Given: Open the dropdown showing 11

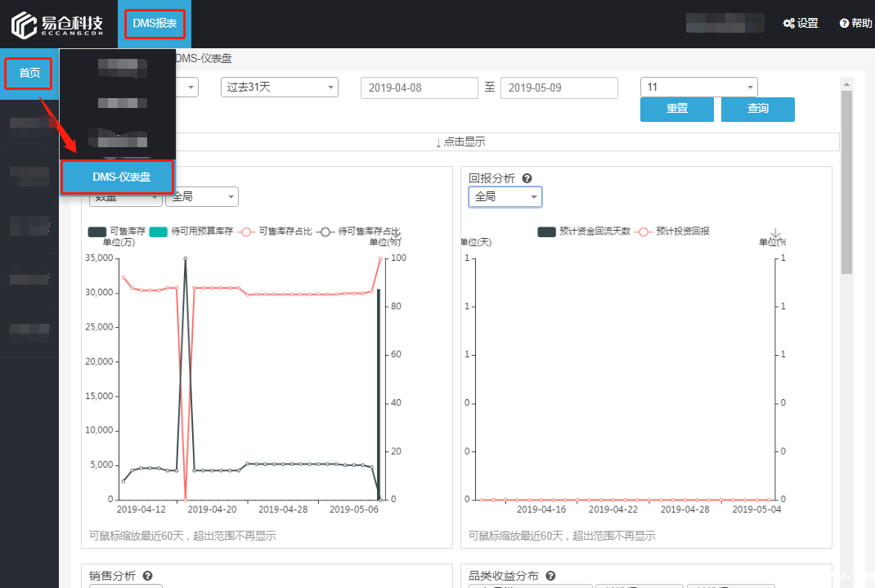Looking at the screenshot, I should [699, 88].
